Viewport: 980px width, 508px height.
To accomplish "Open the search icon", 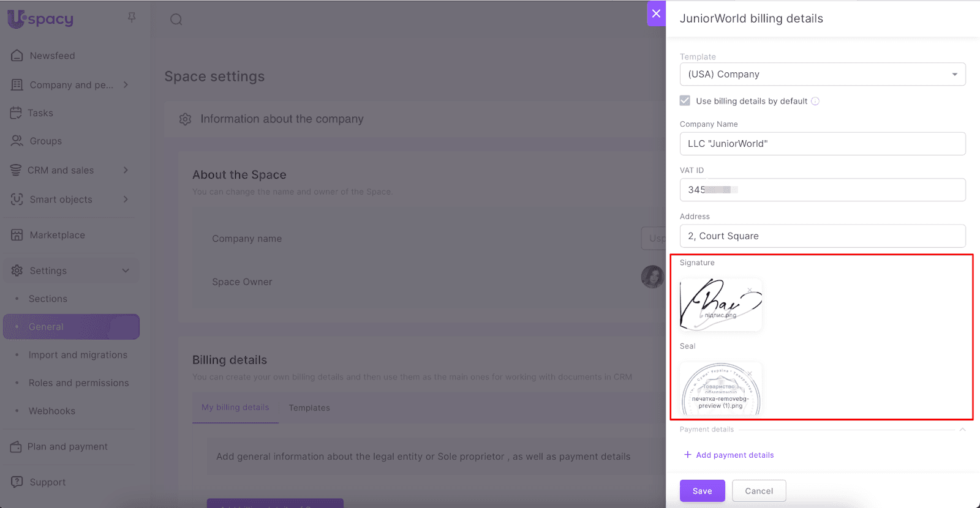I will tap(176, 20).
